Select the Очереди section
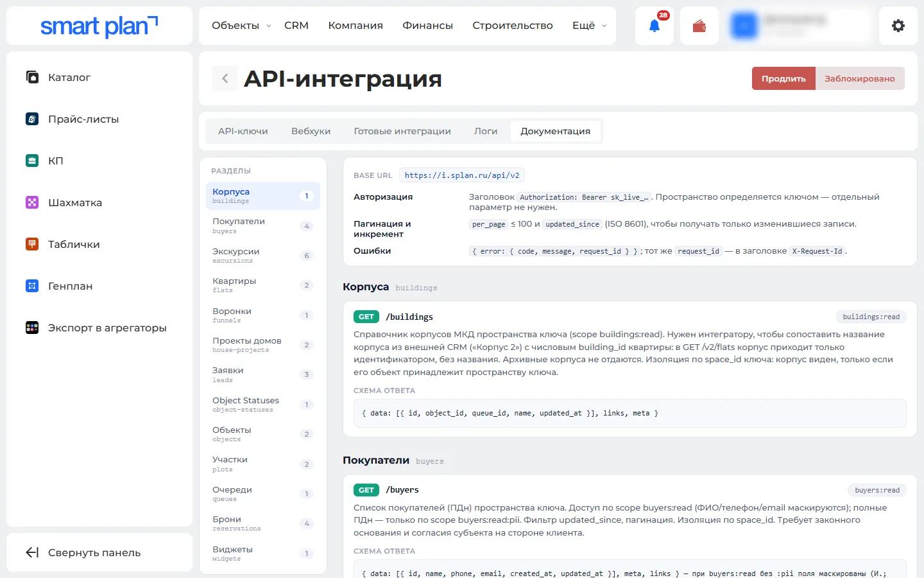 click(263, 494)
